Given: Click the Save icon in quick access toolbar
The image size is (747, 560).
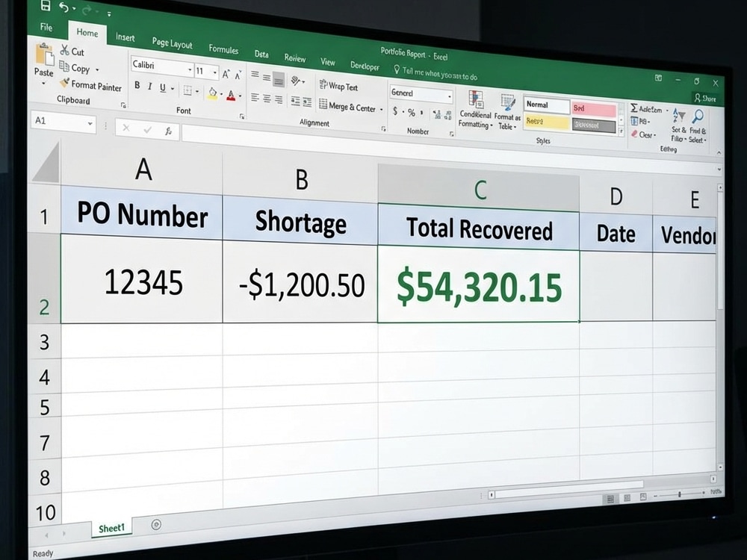Looking at the screenshot, I should point(46,6).
